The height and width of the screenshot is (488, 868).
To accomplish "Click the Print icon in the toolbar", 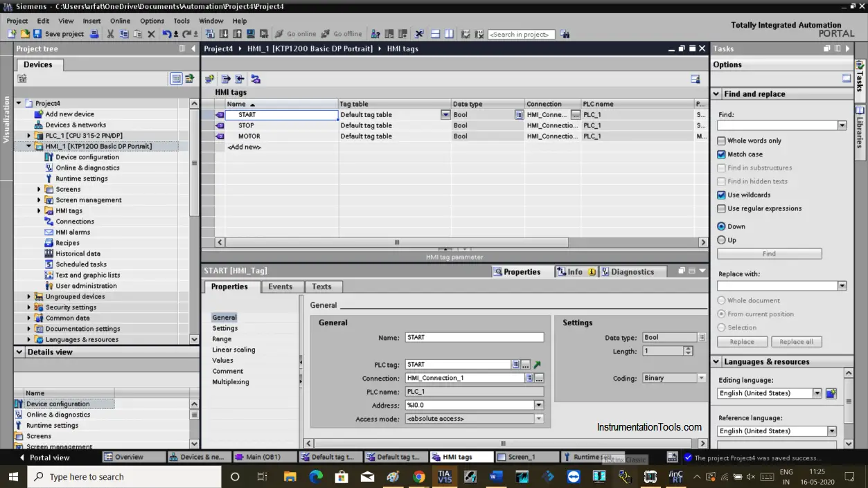I will [x=94, y=34].
